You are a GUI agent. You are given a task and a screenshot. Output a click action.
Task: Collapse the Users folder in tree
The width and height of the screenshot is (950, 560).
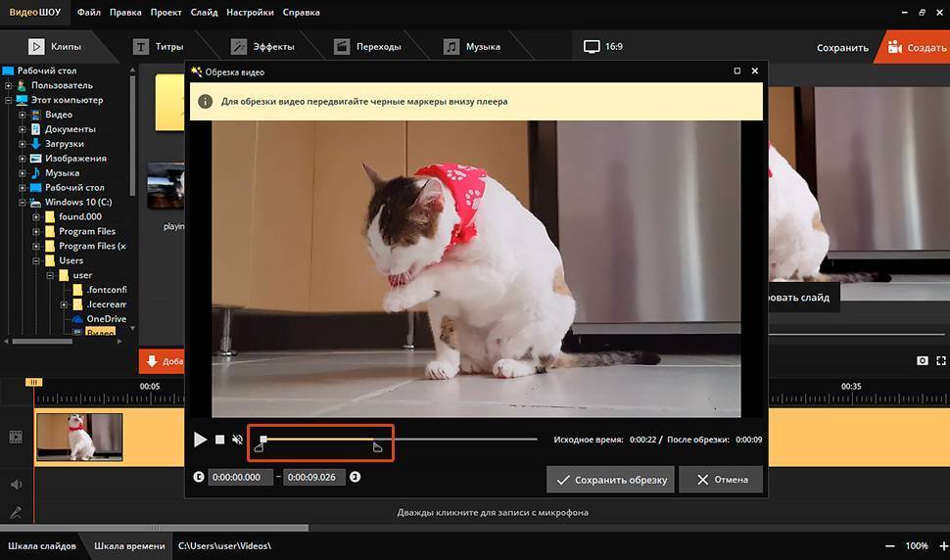[x=37, y=261]
